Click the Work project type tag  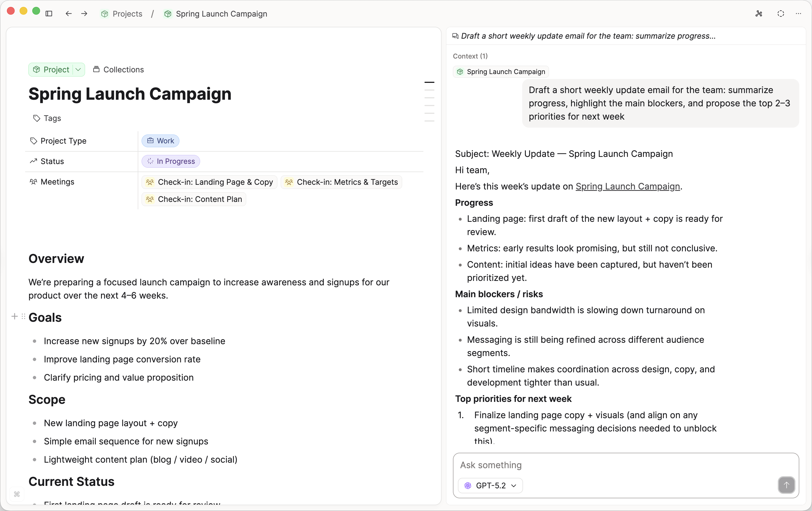161,141
